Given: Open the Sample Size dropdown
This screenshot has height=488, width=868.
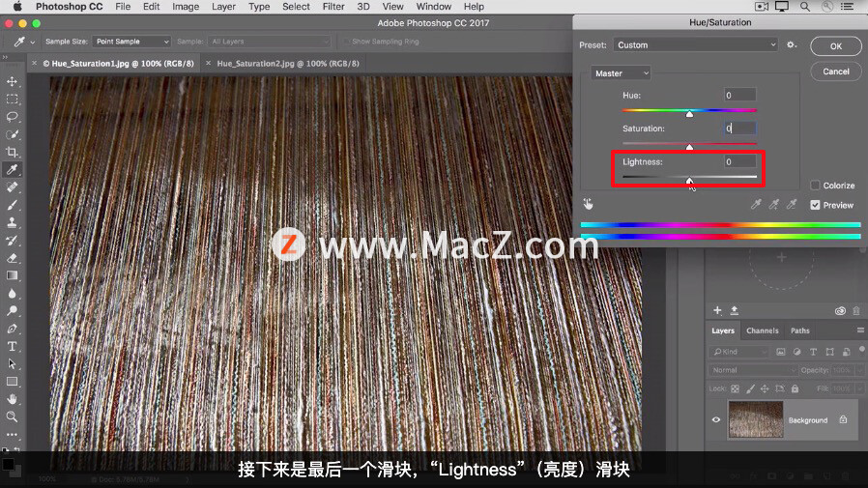Looking at the screenshot, I should click(131, 42).
